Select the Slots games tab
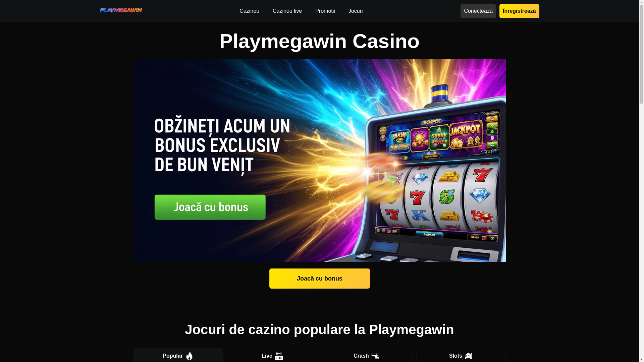The height and width of the screenshot is (362, 644). click(x=461, y=355)
